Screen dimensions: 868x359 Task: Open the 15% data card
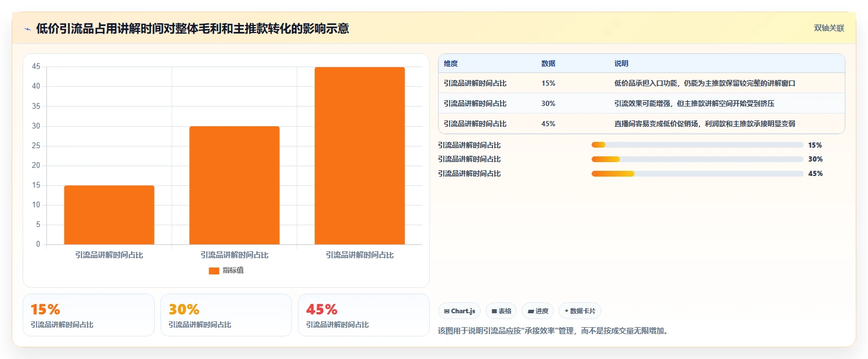pyautogui.click(x=89, y=315)
